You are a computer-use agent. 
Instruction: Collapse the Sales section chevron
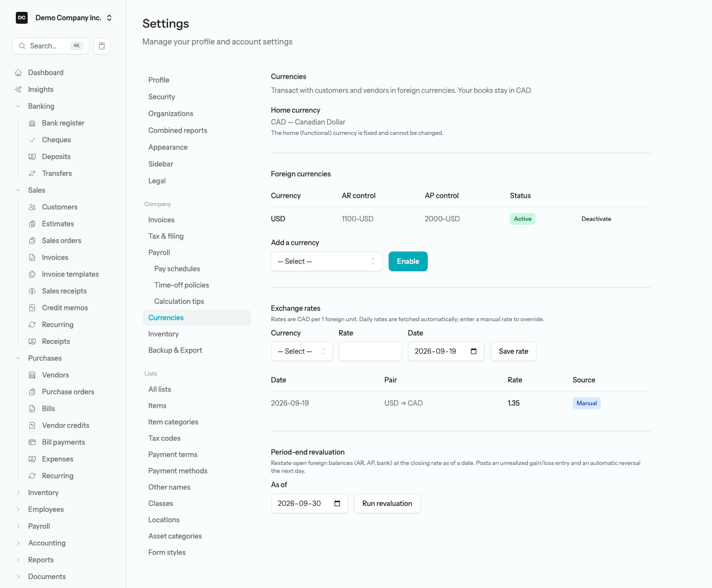(x=18, y=190)
